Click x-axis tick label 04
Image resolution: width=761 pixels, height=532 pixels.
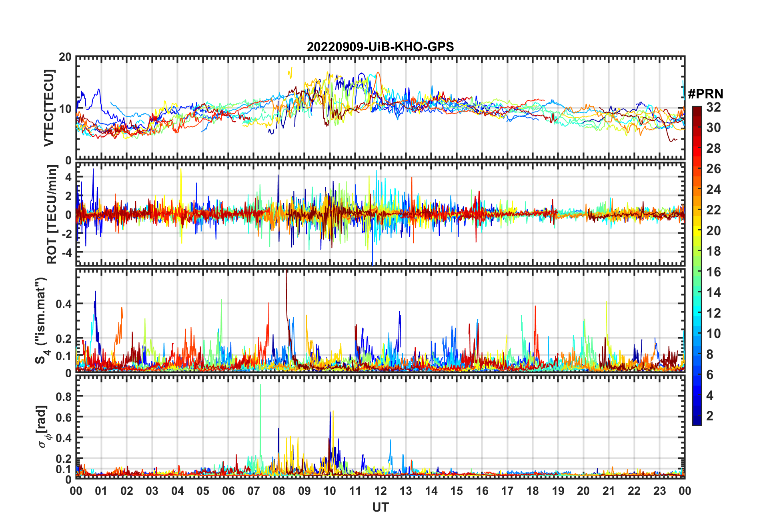[x=178, y=491]
